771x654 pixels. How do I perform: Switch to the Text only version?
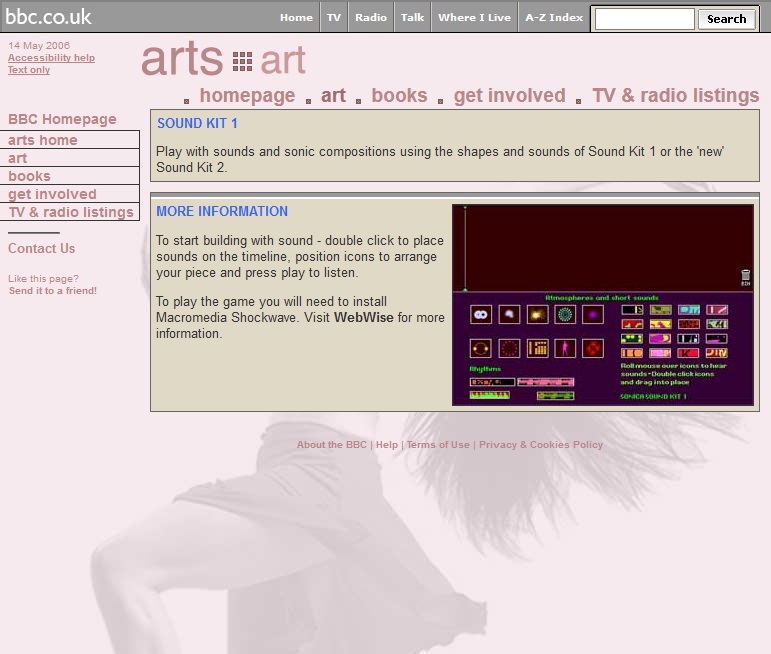pyautogui.click(x=29, y=70)
